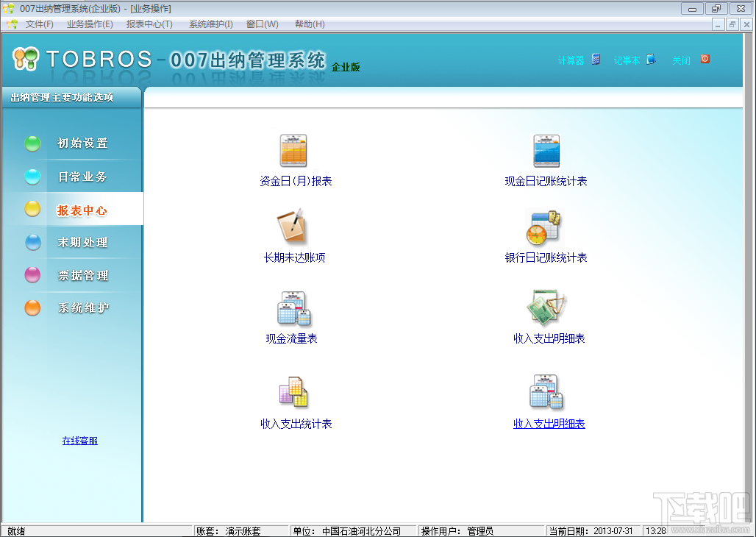Viewport: 756px width, 537px height.
Task: Click the 现金流量表 label
Action: (292, 338)
